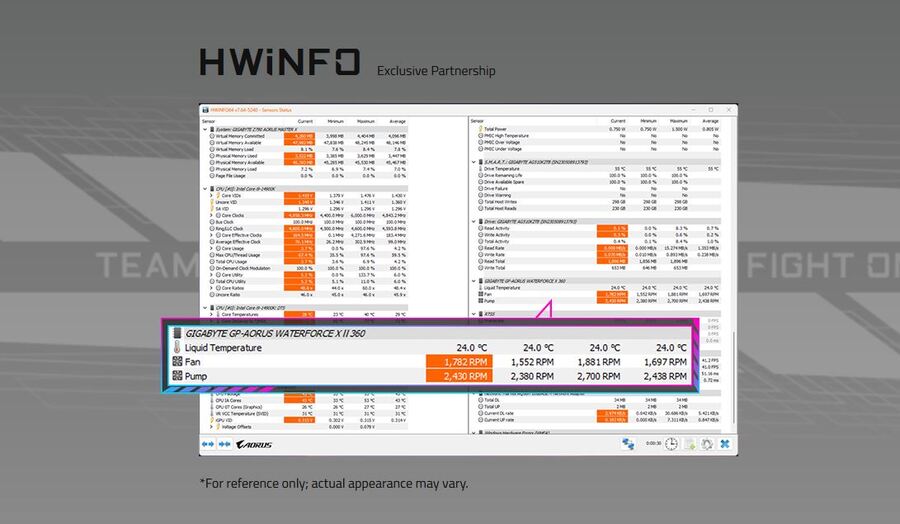Click the expand-columns left/right arrows button
900x524 pixels.
(208, 444)
